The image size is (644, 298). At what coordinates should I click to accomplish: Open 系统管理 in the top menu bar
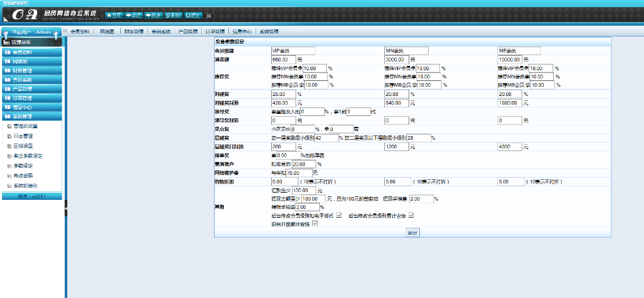(x=269, y=32)
